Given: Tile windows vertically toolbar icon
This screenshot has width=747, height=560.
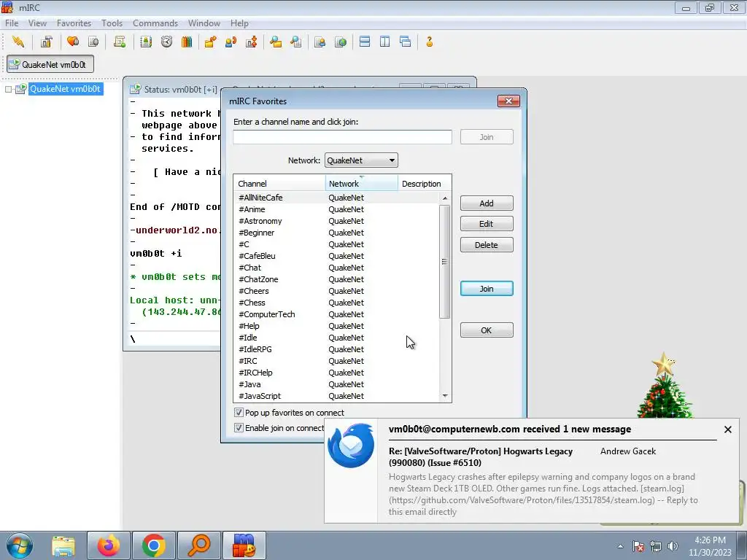Looking at the screenshot, I should [x=385, y=42].
